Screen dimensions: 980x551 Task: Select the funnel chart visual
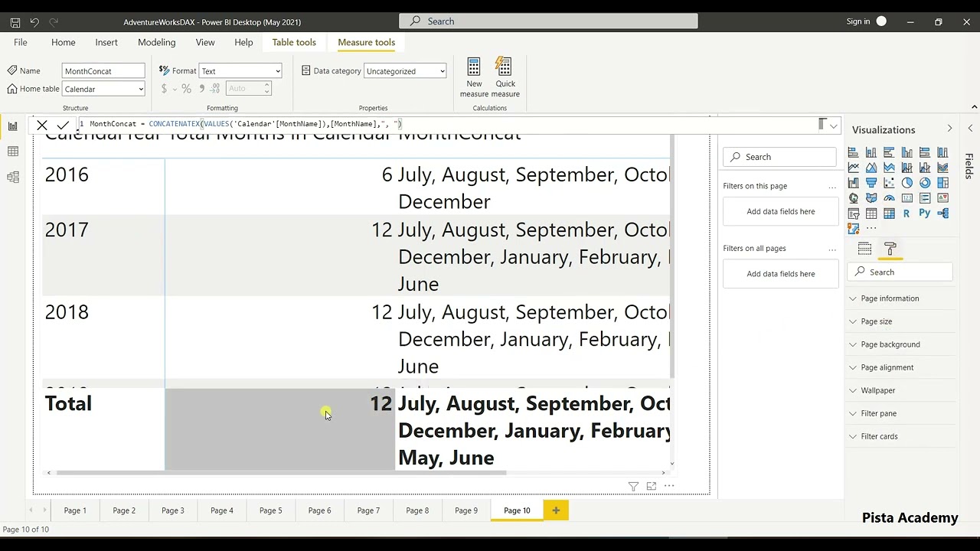point(871,183)
